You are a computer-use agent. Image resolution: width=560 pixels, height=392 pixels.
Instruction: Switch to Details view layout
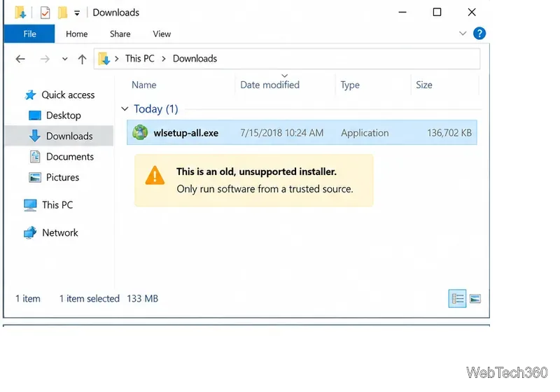tap(457, 298)
